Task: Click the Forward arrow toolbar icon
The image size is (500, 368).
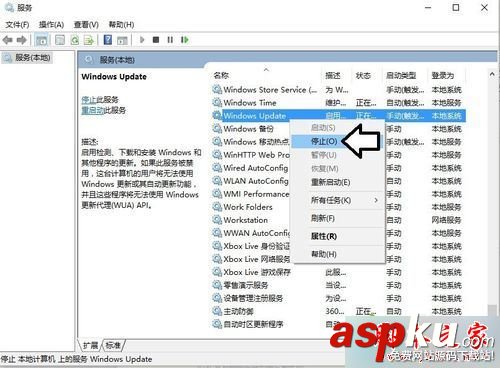Action: click(x=22, y=40)
